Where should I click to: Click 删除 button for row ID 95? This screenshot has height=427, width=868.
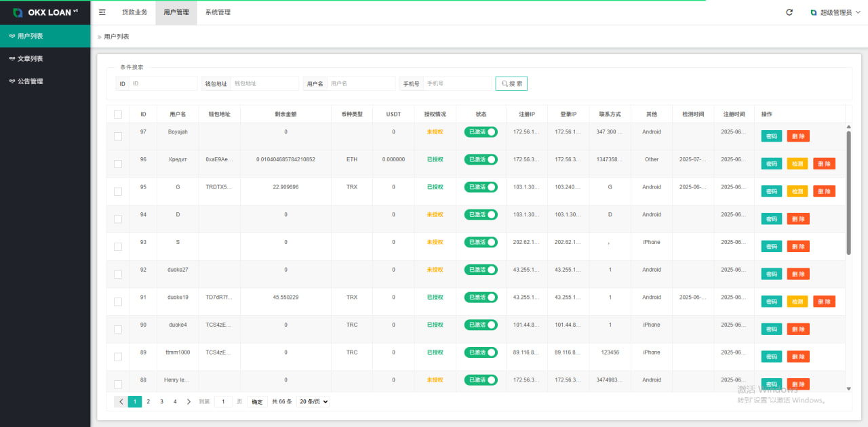(824, 191)
